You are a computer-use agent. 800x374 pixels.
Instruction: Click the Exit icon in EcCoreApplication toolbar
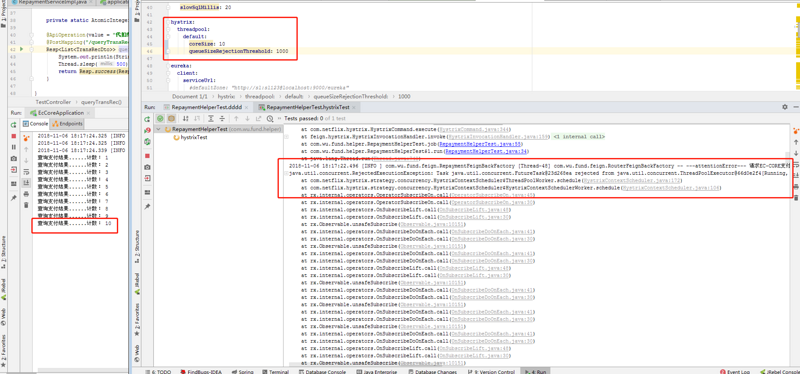click(14, 170)
